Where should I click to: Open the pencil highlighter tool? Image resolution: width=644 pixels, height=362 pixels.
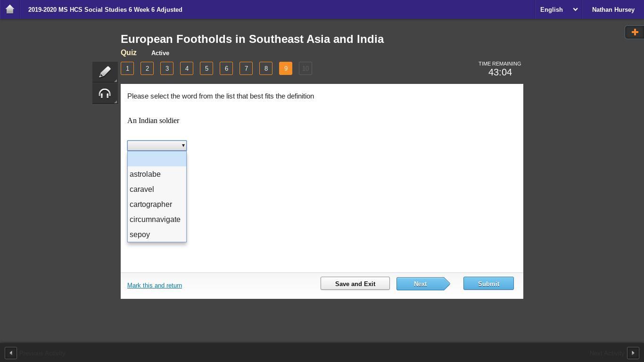105,72
